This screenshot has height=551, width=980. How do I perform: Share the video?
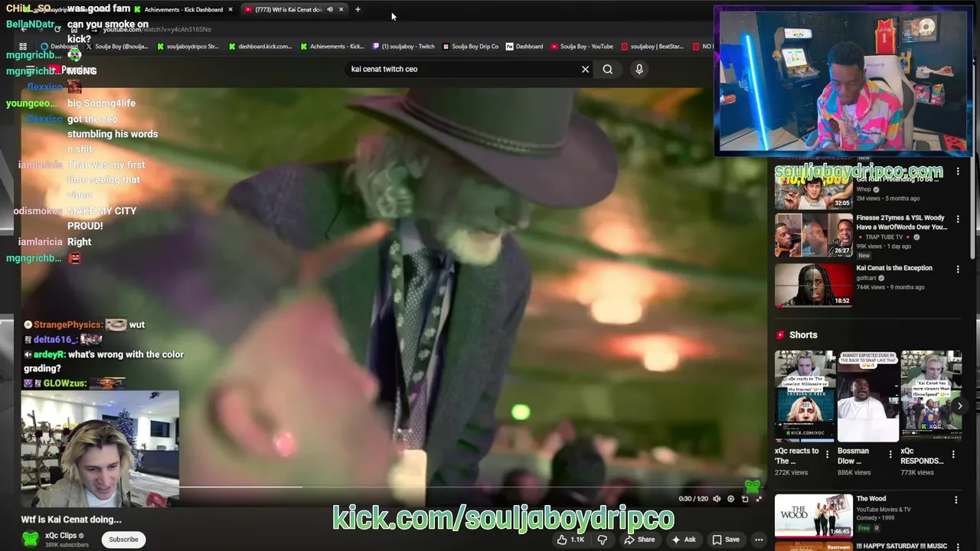(639, 540)
